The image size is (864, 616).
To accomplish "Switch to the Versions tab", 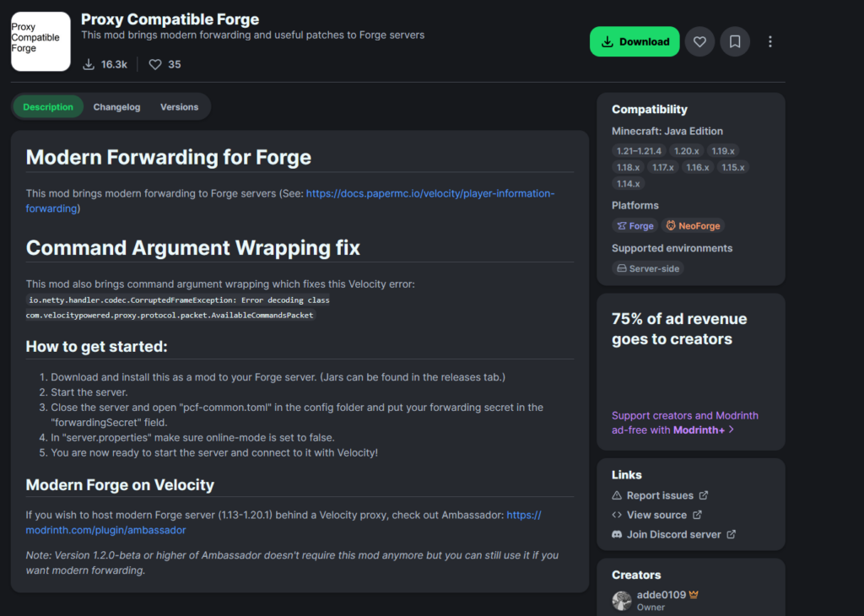I will (179, 107).
